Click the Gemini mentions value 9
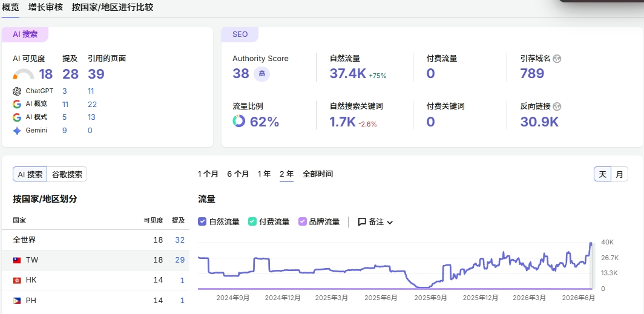 coord(65,131)
